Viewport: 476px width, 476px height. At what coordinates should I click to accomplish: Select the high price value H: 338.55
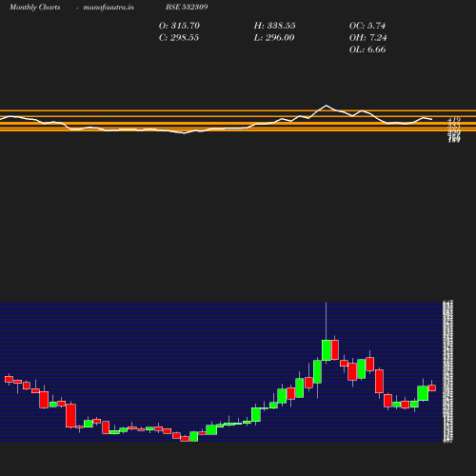point(275,26)
